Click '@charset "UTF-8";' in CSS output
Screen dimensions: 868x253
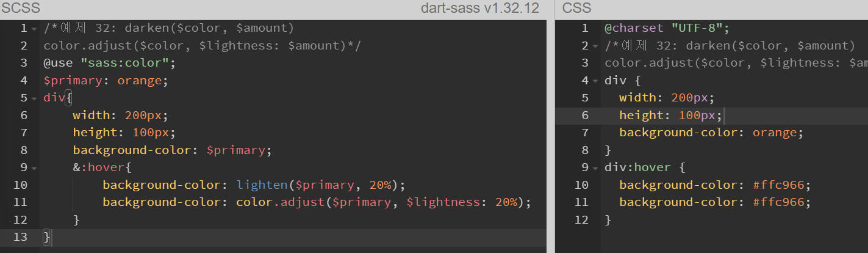point(667,28)
